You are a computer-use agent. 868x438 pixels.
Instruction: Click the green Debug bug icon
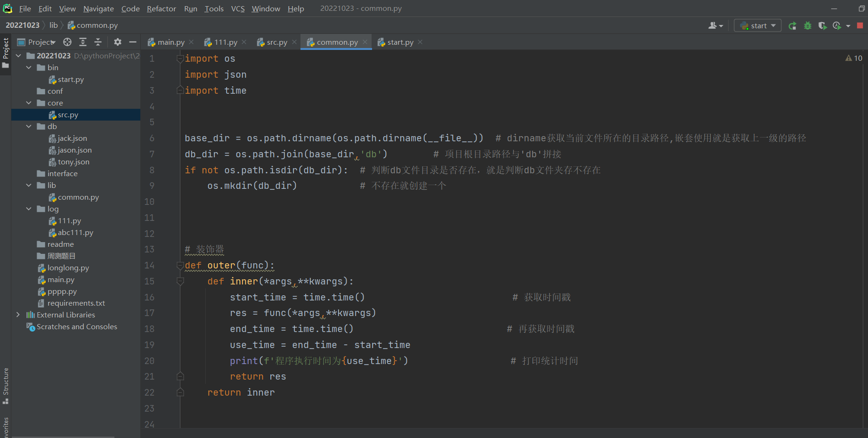808,26
